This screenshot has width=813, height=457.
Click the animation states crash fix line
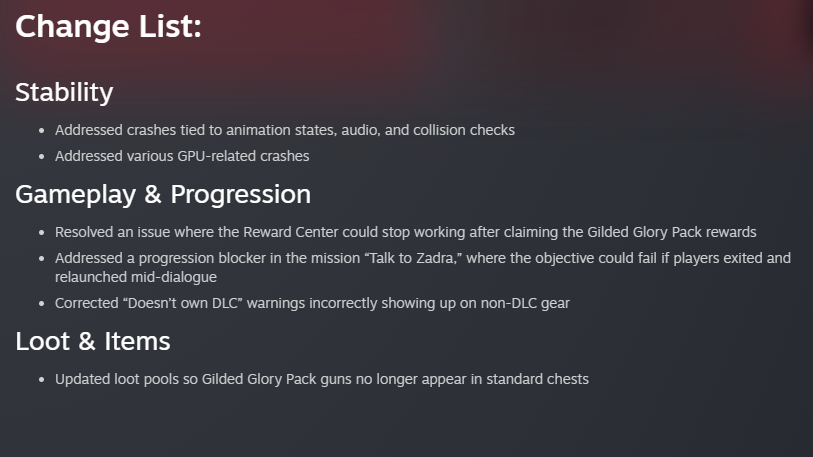point(285,130)
